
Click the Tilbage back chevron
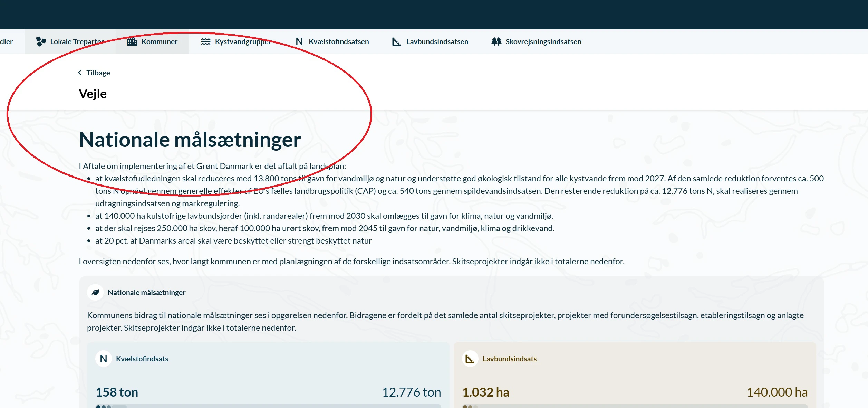(x=80, y=73)
